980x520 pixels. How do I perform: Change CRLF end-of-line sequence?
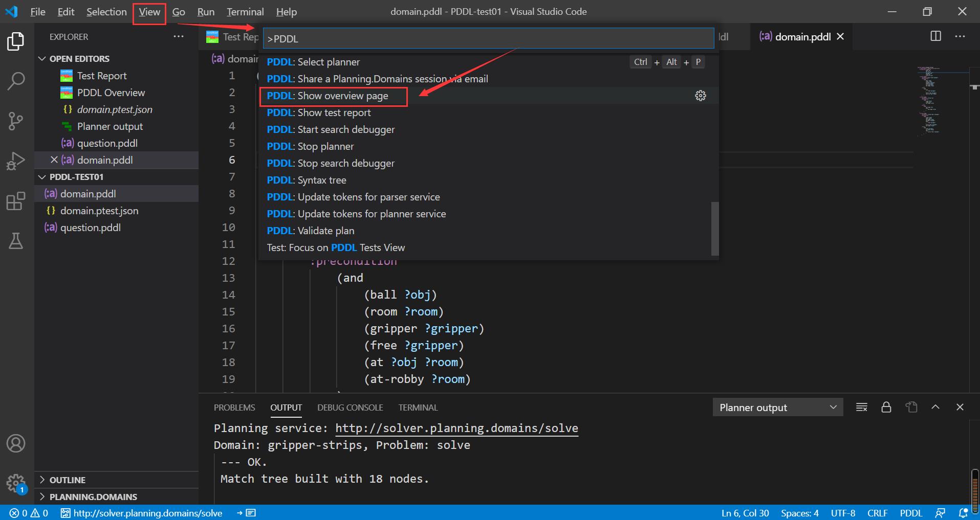(877, 513)
